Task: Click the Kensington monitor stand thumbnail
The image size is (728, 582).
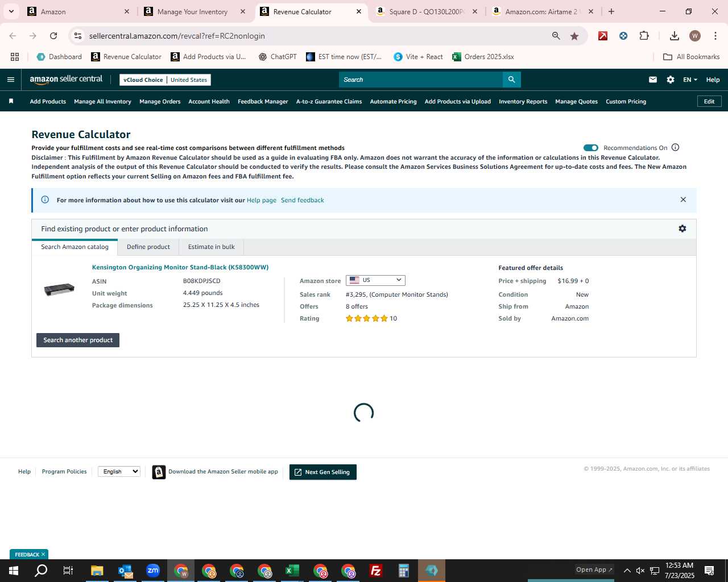Action: [x=59, y=289]
